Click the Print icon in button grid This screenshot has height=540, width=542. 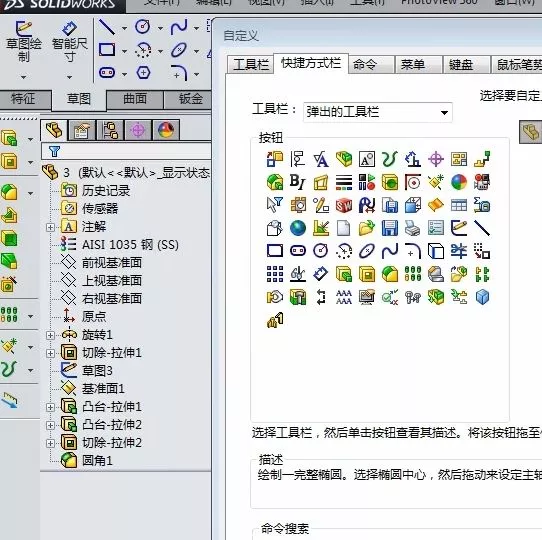[413, 228]
